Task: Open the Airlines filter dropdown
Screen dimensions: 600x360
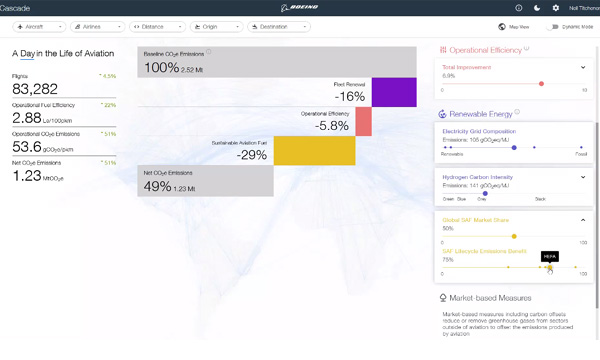Action: 98,27
